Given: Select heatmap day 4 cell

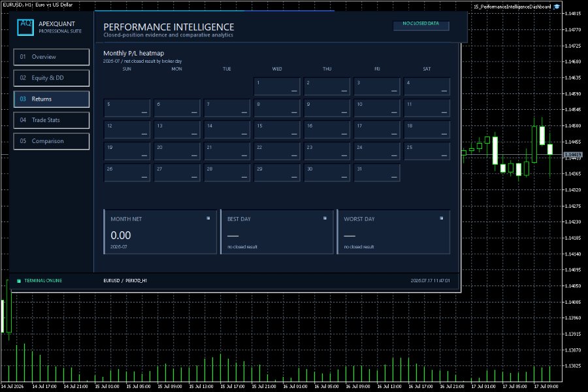Looking at the screenshot, I should tap(427, 87).
